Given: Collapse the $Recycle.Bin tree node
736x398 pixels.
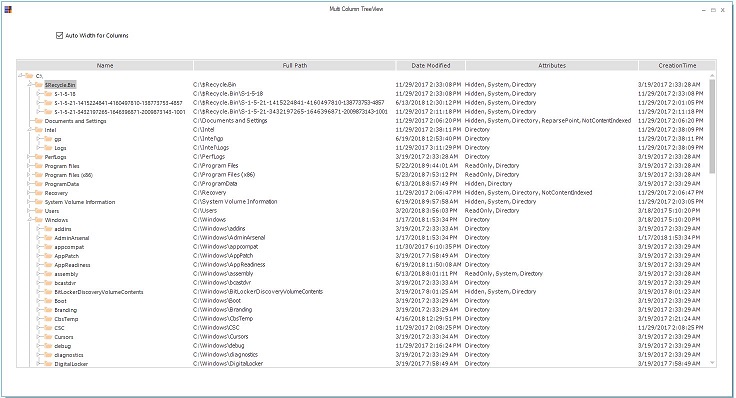Looking at the screenshot, I should [30, 84].
